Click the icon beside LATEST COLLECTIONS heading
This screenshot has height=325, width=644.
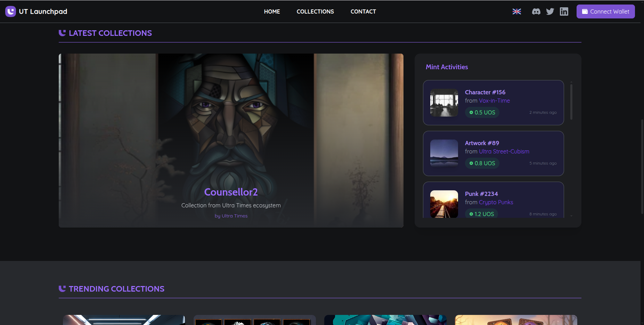pos(62,33)
